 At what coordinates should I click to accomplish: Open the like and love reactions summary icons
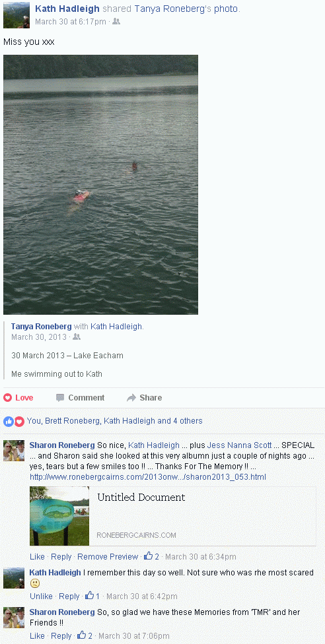[x=14, y=421]
